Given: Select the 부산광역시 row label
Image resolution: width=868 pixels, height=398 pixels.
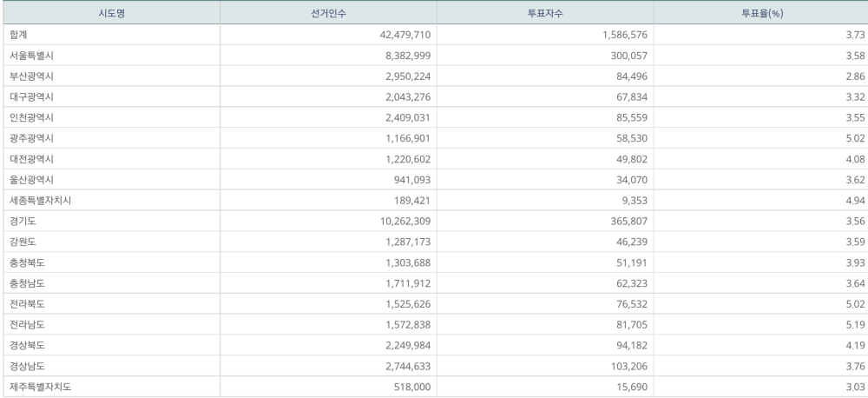Looking at the screenshot, I should coord(31,76).
